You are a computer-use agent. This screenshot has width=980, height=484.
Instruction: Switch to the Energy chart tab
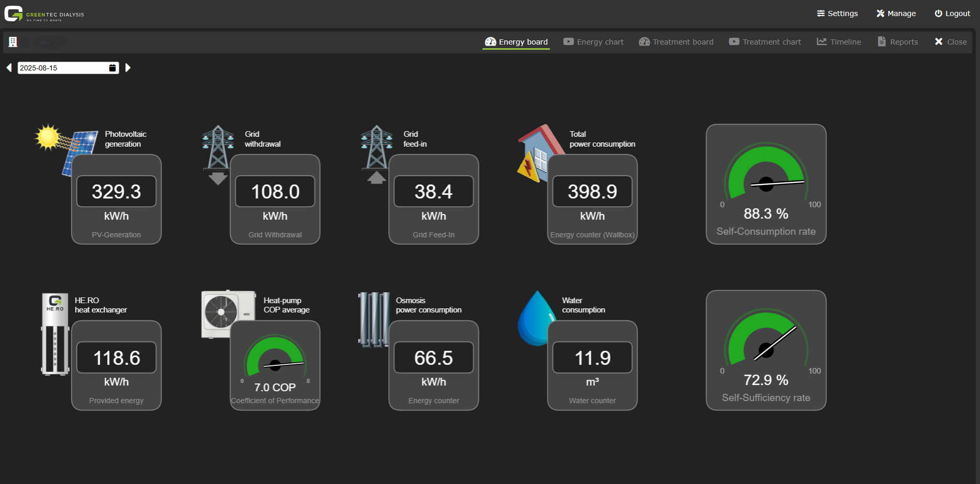[x=593, y=42]
